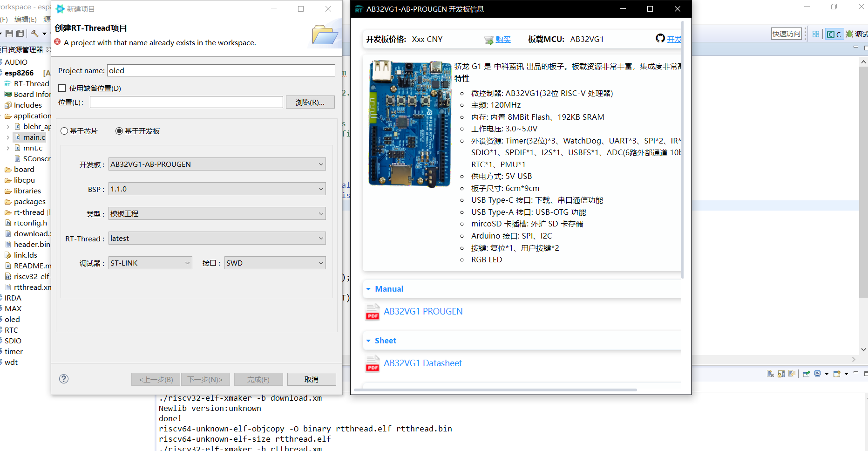Click inside the Project name input field
The width and height of the screenshot is (868, 451).
[x=221, y=70]
